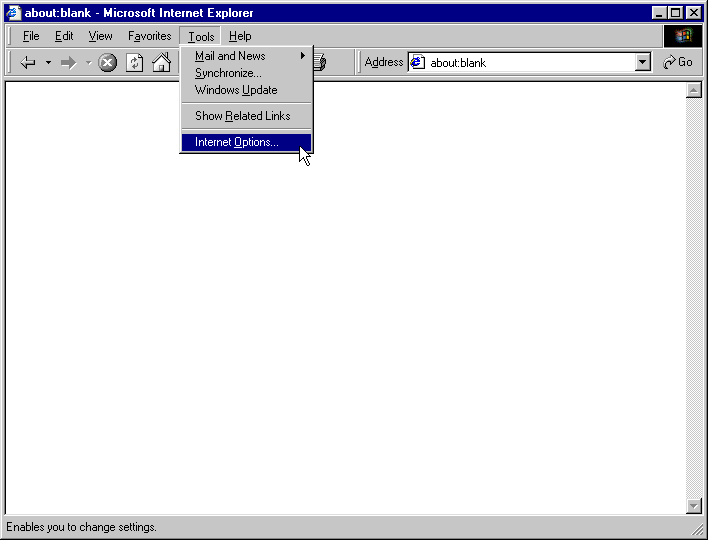Image resolution: width=708 pixels, height=540 pixels.
Task: Click the page icon in Address bar
Action: pyautogui.click(x=418, y=62)
